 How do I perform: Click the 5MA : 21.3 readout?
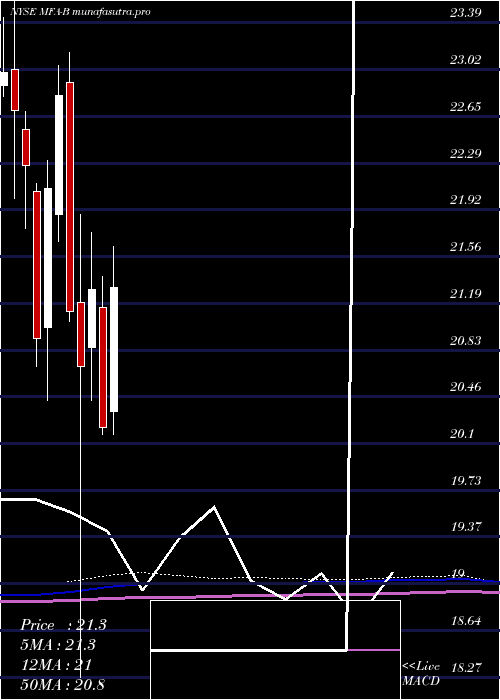(x=58, y=645)
